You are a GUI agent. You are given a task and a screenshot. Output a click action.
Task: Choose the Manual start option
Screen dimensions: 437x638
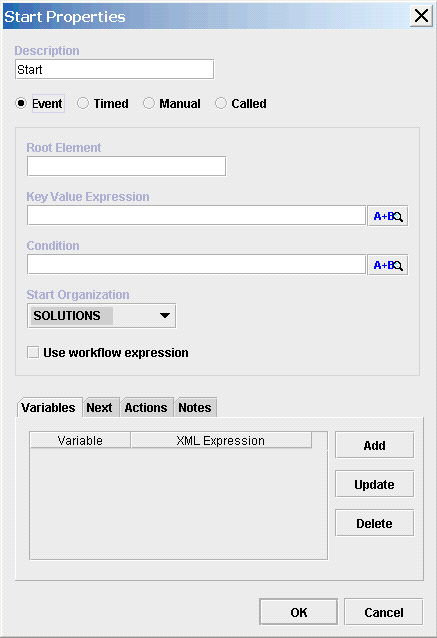(149, 103)
